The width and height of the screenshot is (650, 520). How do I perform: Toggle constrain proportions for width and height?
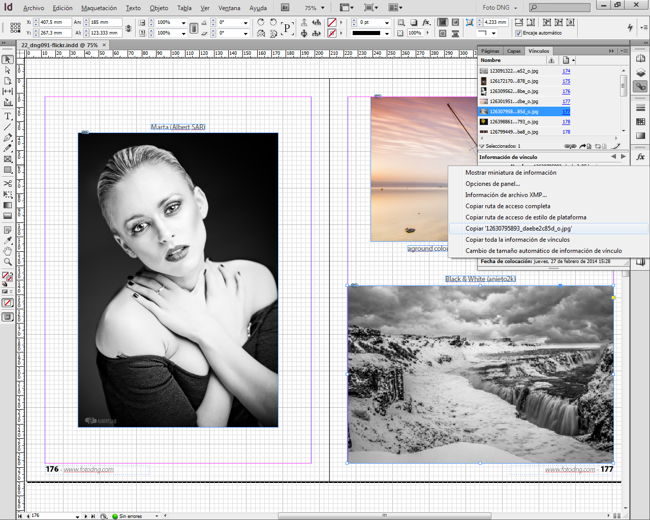click(x=129, y=28)
